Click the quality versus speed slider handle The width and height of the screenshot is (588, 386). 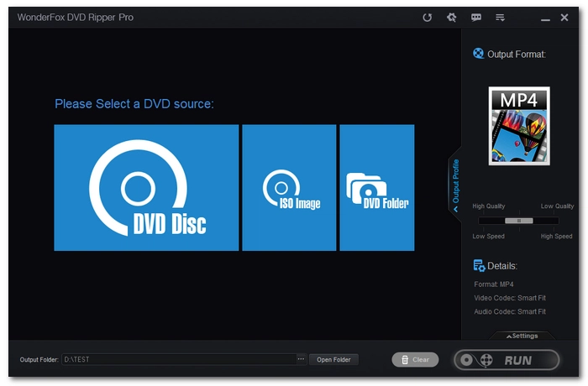point(519,221)
